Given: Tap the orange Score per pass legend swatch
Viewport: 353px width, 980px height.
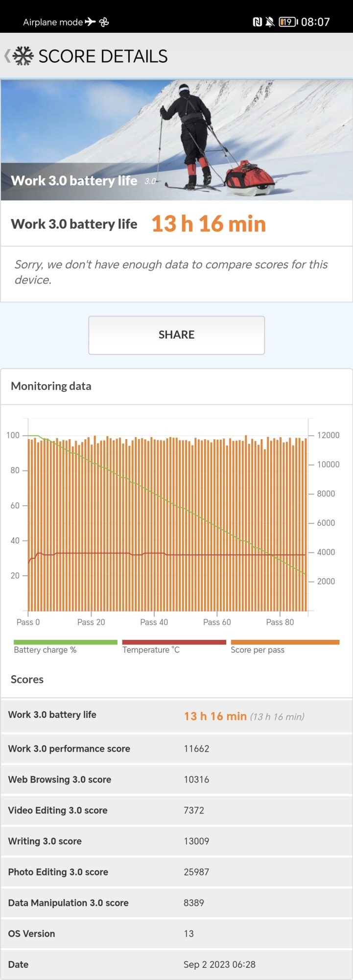Looking at the screenshot, I should tap(285, 642).
